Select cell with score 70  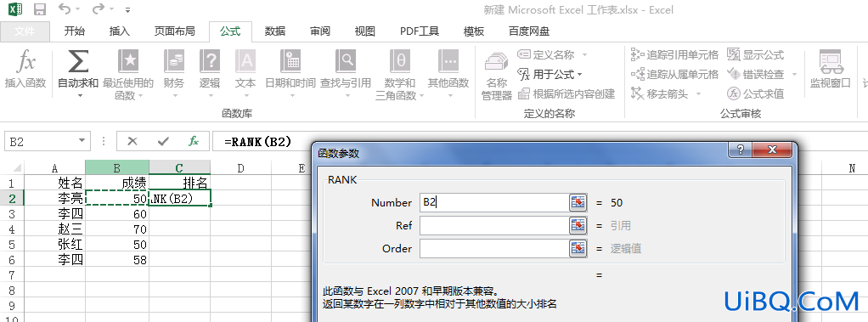pos(117,229)
